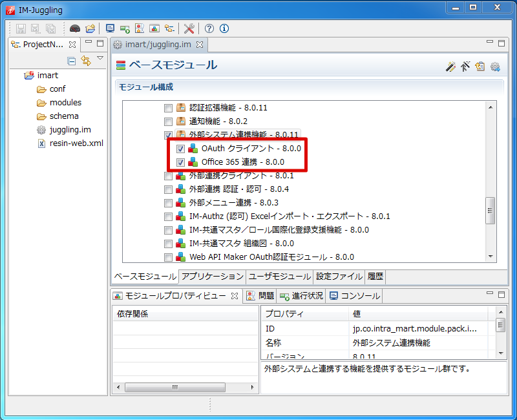
Task: Click the Save All toolbar icon
Action: tap(50, 28)
